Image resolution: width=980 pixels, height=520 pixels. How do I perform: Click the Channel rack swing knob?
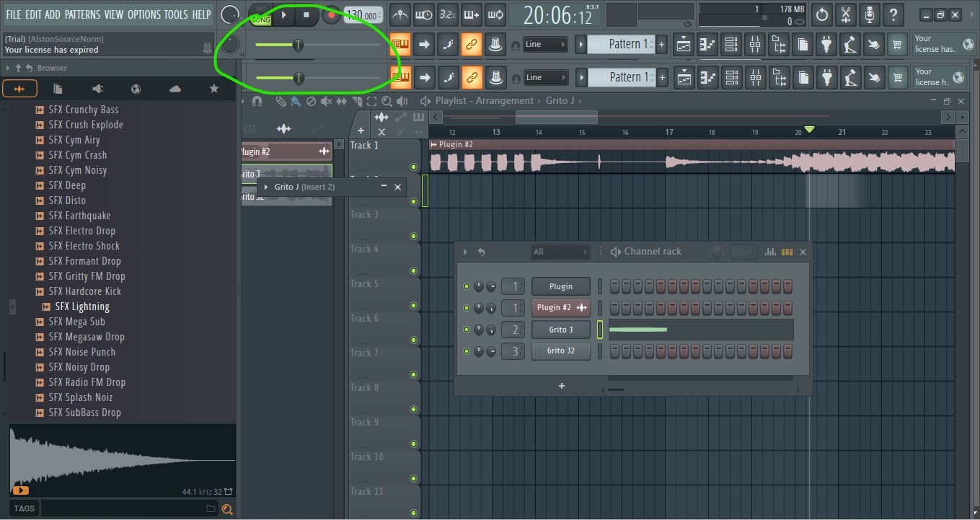(717, 252)
